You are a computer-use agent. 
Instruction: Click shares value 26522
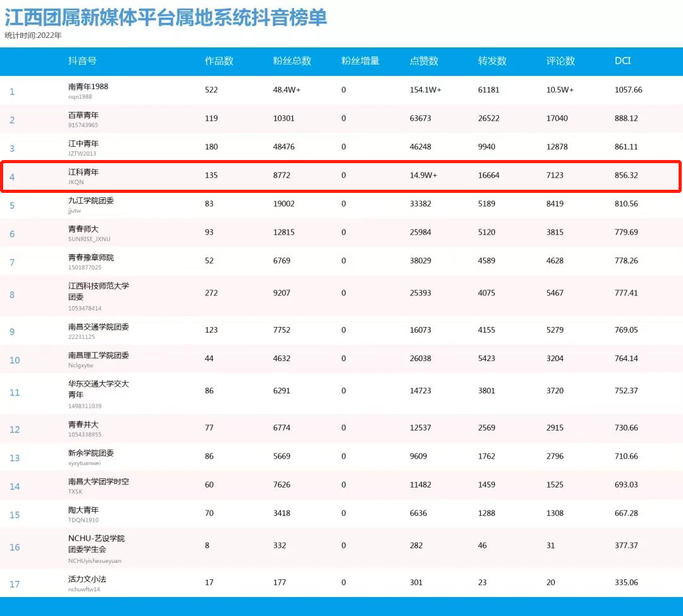point(489,118)
